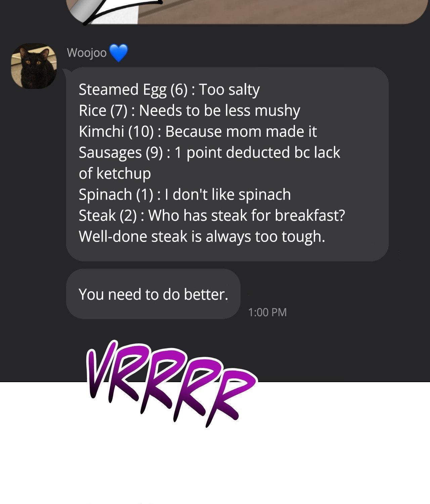Click the 1:00 PM timestamp
This screenshot has height=504, width=430.
[x=267, y=312]
